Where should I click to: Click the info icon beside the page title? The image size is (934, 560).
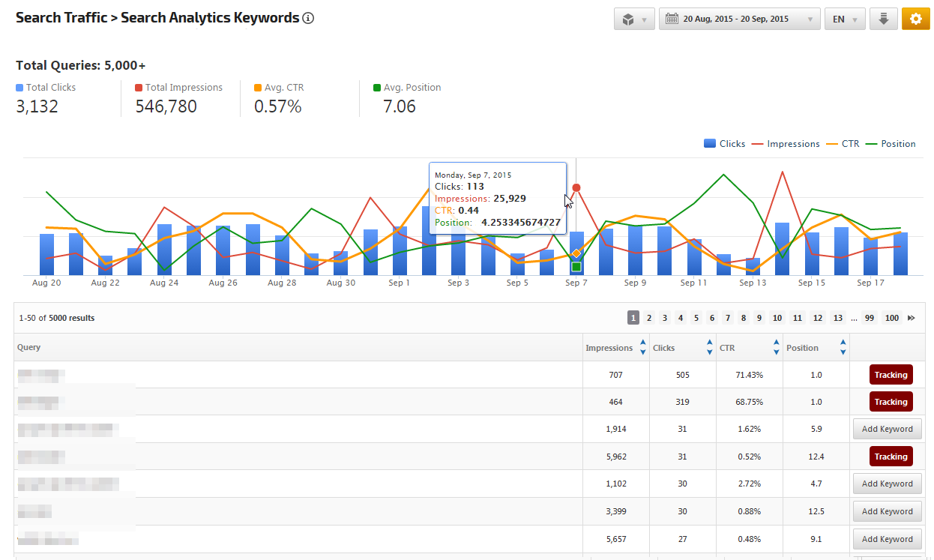click(x=308, y=18)
